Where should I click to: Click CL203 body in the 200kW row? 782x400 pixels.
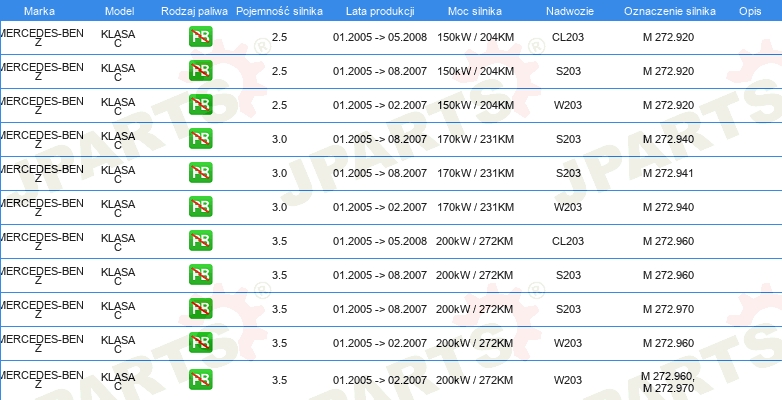tap(568, 241)
